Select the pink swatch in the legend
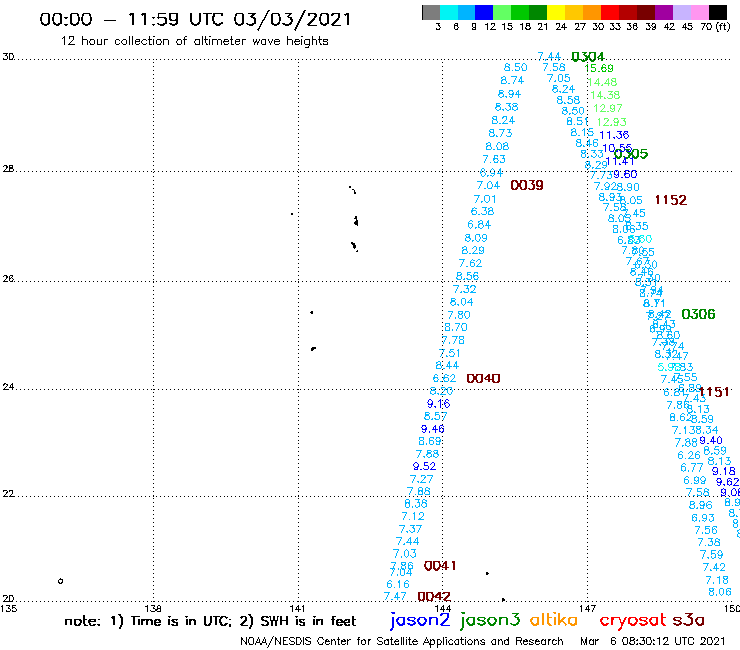Screen dimensions: 740x650 click(699, 12)
